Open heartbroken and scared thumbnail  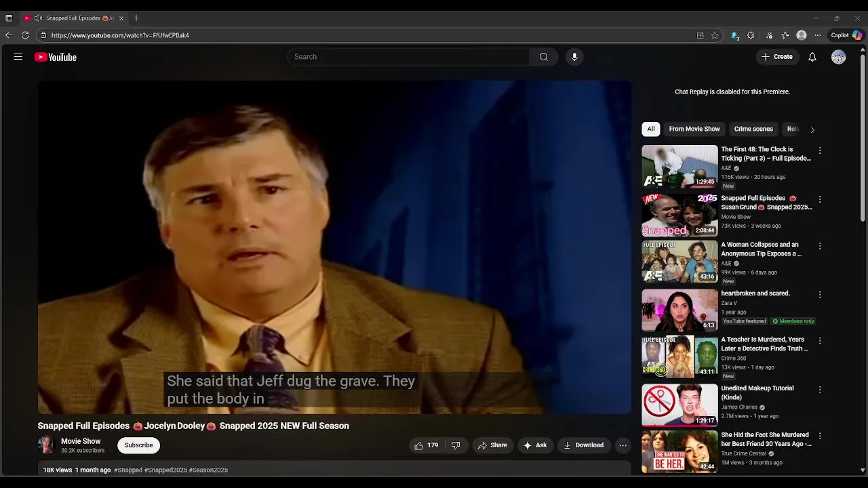click(x=679, y=310)
